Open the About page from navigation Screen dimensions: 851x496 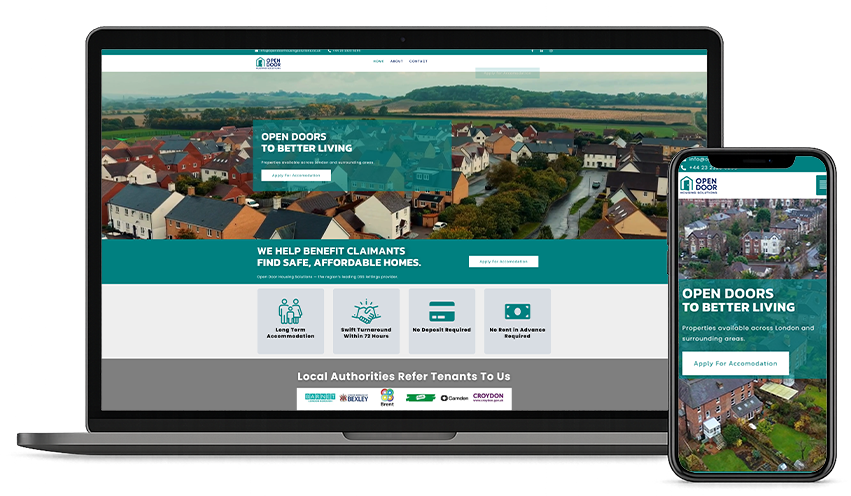(396, 61)
